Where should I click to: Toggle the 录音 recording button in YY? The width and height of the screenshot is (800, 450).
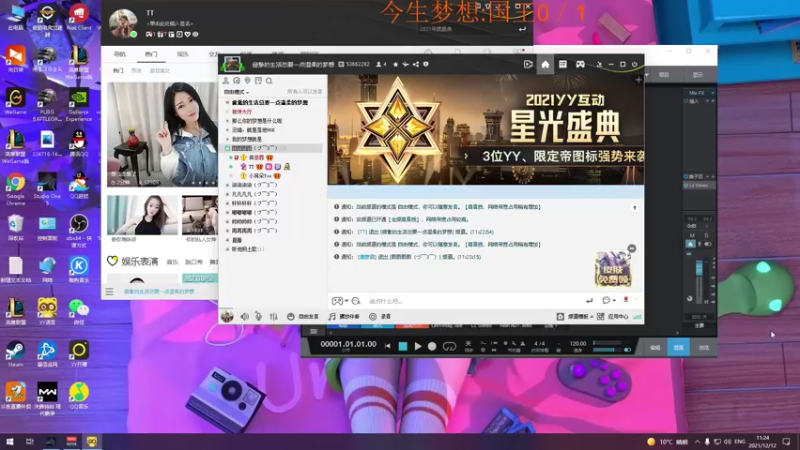pyautogui.click(x=380, y=317)
